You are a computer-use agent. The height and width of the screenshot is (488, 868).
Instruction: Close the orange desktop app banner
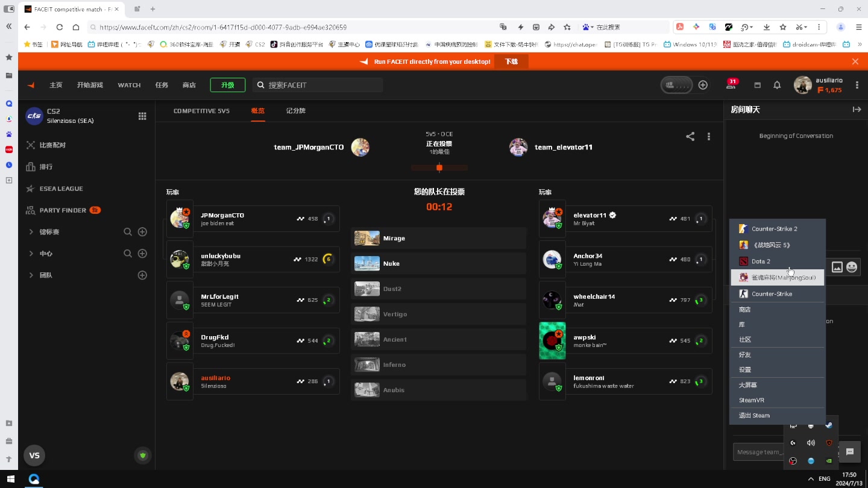point(855,61)
